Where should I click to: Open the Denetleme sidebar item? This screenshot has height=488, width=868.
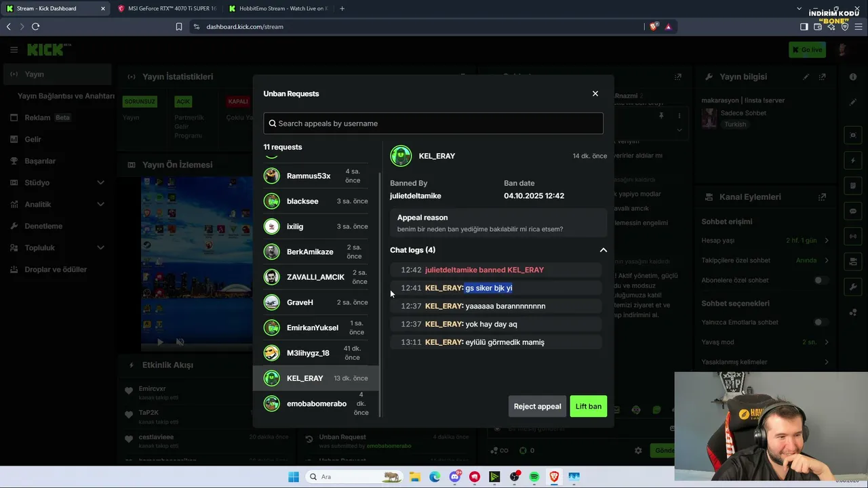(x=57, y=226)
